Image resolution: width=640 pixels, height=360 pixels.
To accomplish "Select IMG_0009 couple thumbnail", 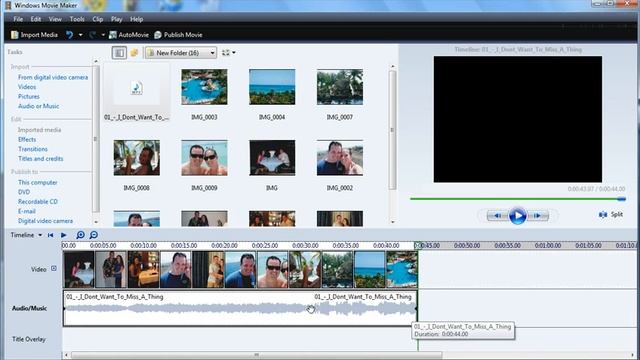I will click(x=204, y=158).
